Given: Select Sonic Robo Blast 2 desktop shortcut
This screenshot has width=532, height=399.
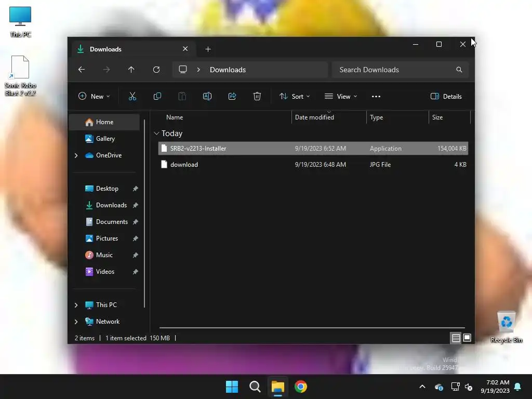Looking at the screenshot, I should click(20, 76).
